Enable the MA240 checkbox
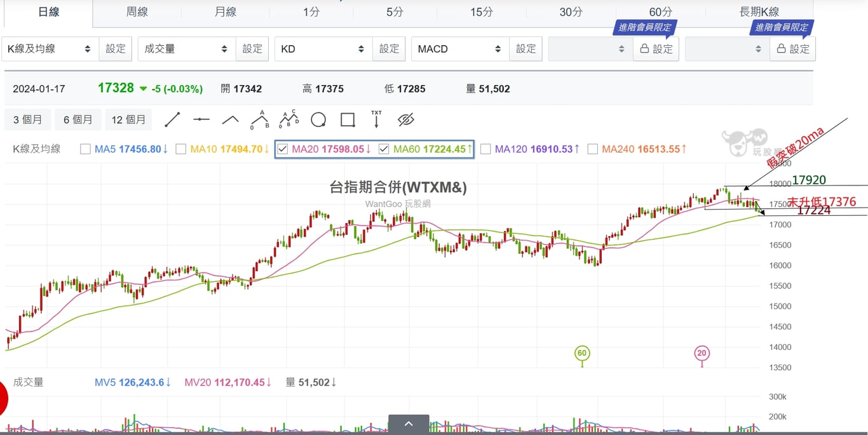 tap(592, 149)
